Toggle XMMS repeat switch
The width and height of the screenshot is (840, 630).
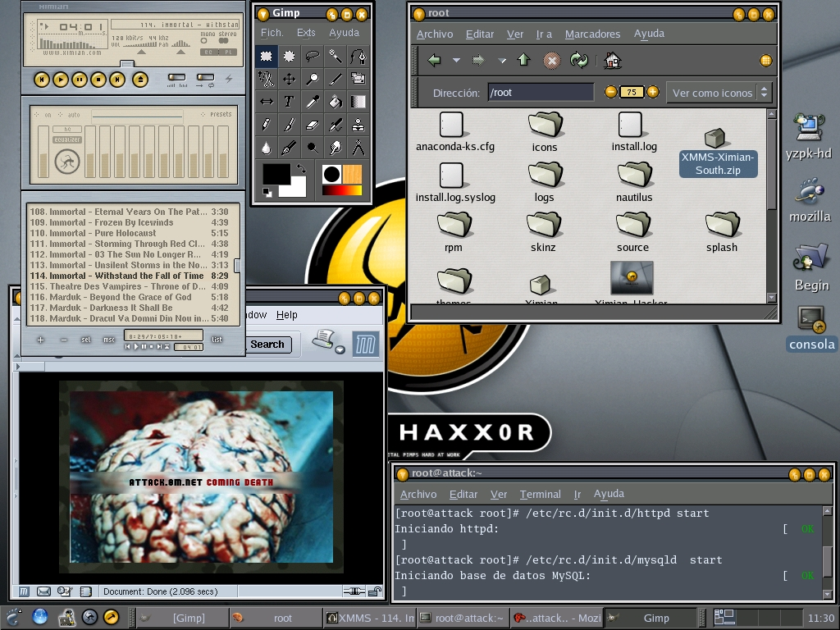click(205, 78)
